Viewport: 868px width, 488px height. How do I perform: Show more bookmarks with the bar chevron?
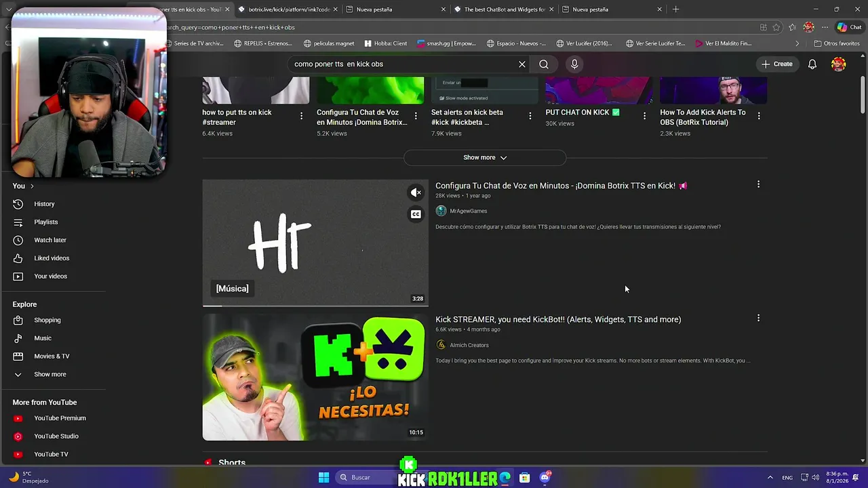[797, 43]
